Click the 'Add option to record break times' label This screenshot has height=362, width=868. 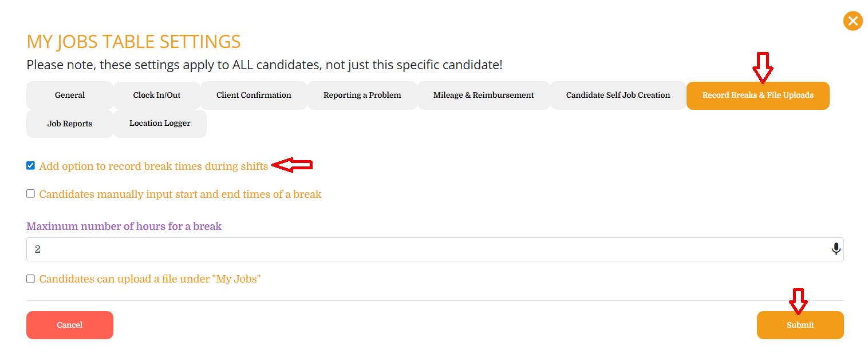pos(153,166)
